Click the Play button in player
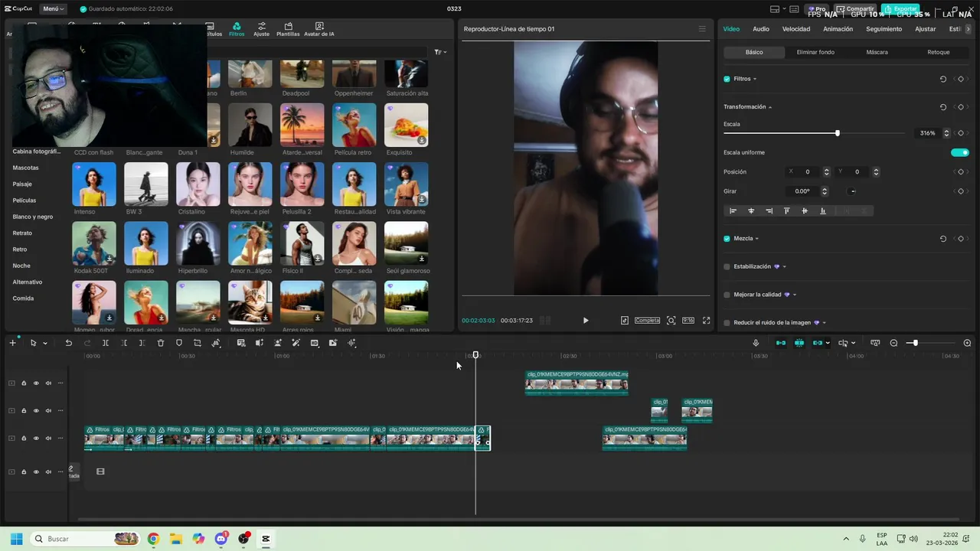The width and height of the screenshot is (980, 551). point(586,321)
